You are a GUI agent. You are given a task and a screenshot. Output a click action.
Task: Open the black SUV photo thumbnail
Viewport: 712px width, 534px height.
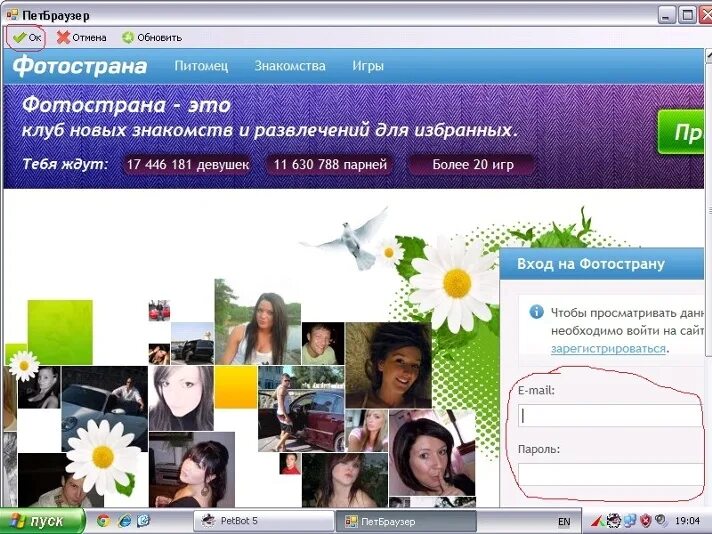tap(192, 344)
